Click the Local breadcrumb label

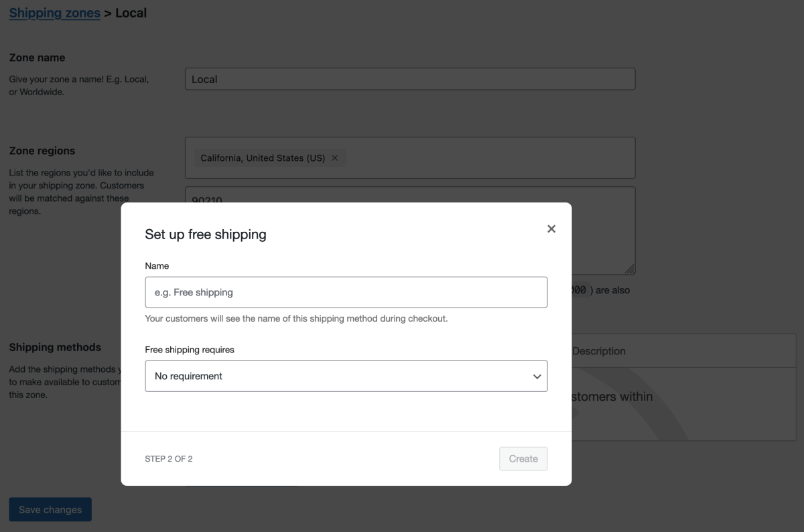click(133, 12)
